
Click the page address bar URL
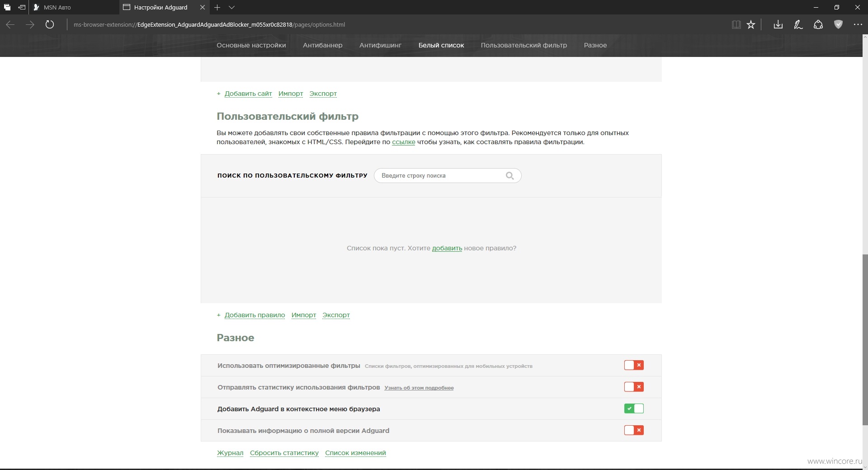click(x=209, y=25)
